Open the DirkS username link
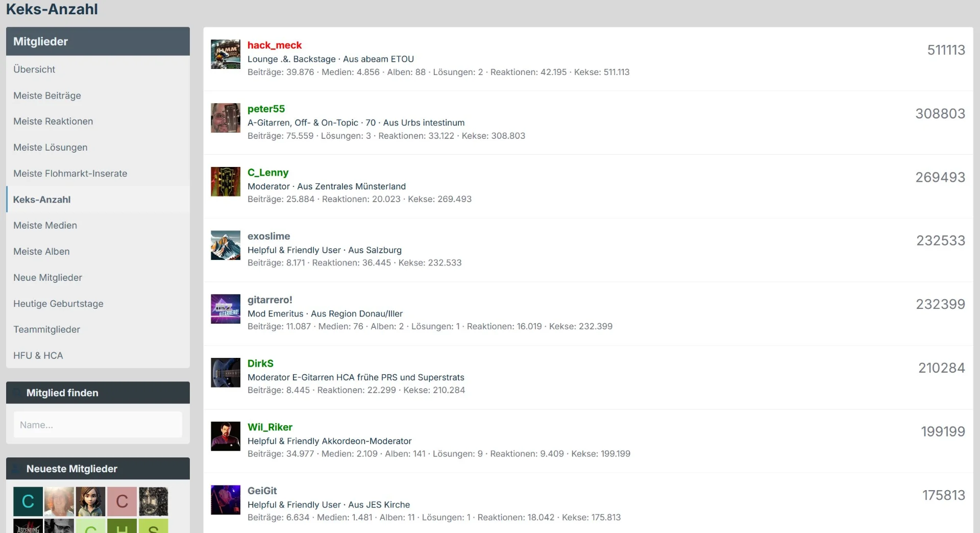 point(260,364)
